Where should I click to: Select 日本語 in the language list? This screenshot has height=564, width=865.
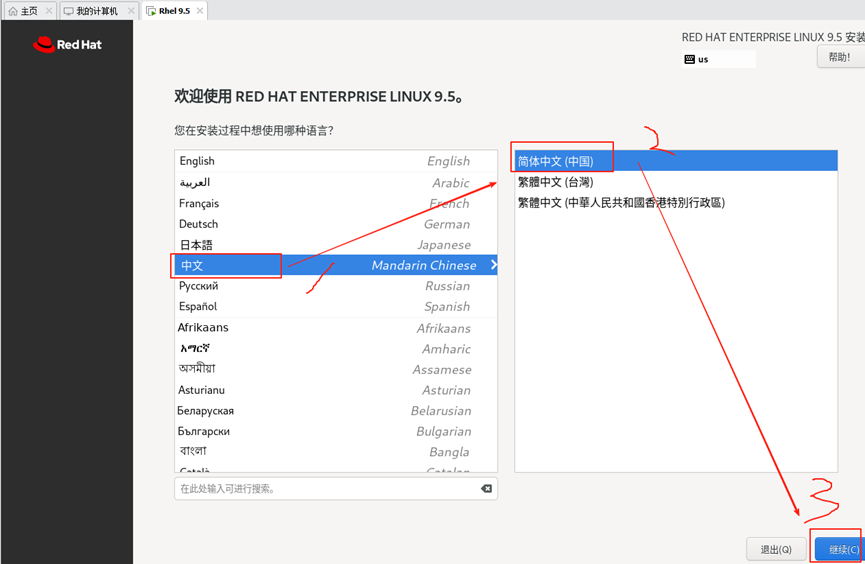tap(335, 244)
